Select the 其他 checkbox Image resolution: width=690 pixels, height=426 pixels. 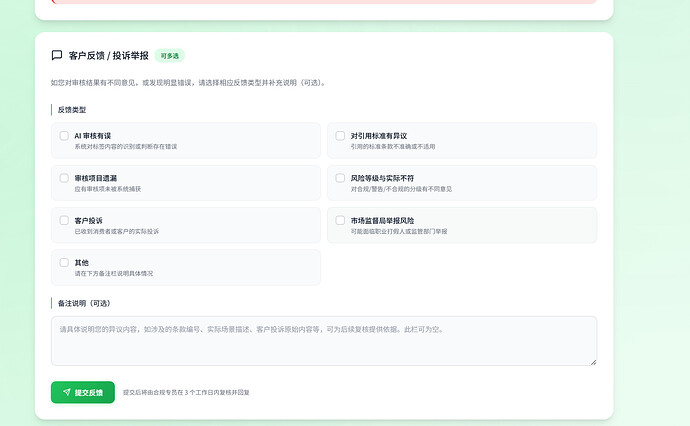[x=64, y=262]
